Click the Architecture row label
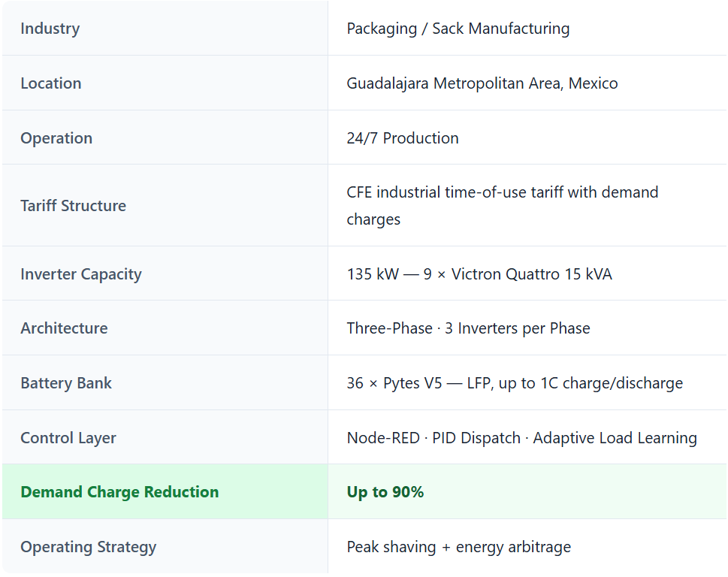 click(64, 328)
